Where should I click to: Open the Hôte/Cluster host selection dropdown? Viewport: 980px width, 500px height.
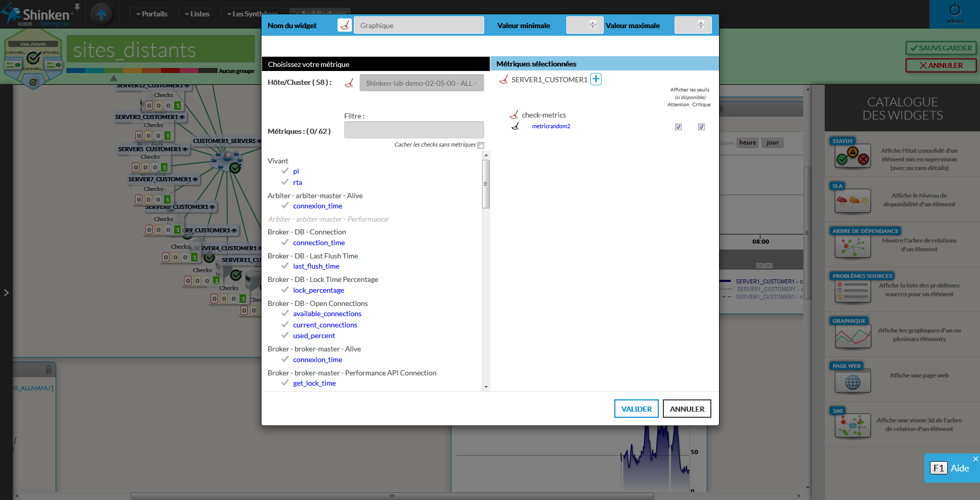[x=421, y=83]
